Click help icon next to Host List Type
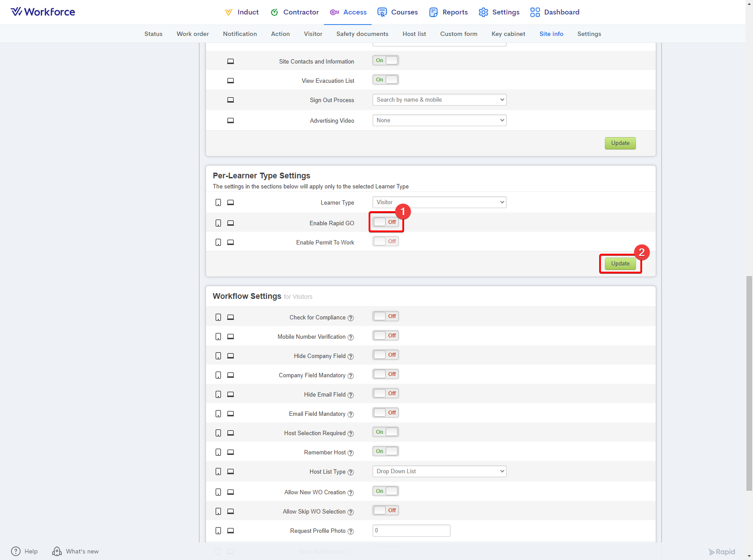 [351, 472]
